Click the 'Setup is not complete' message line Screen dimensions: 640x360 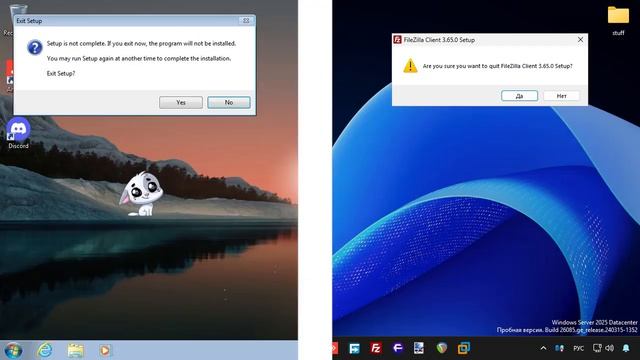[x=141, y=43]
